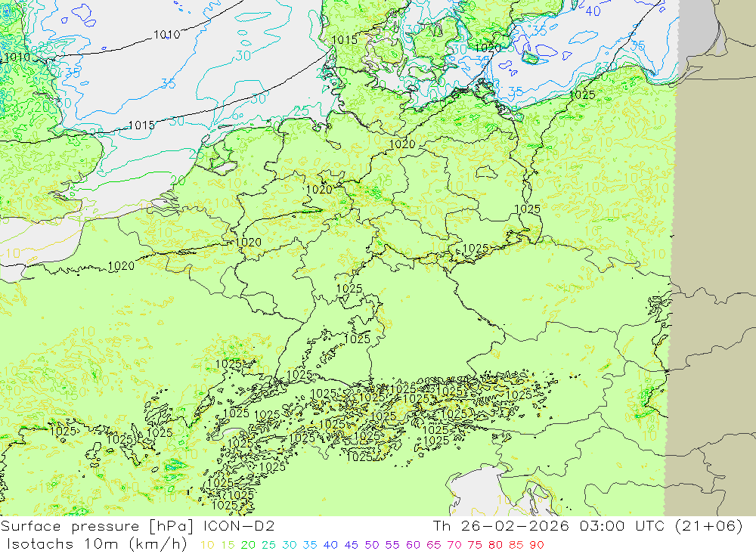756x554 pixels.
Task: Select the green 20 value in the isotach legend
Action: (248, 545)
